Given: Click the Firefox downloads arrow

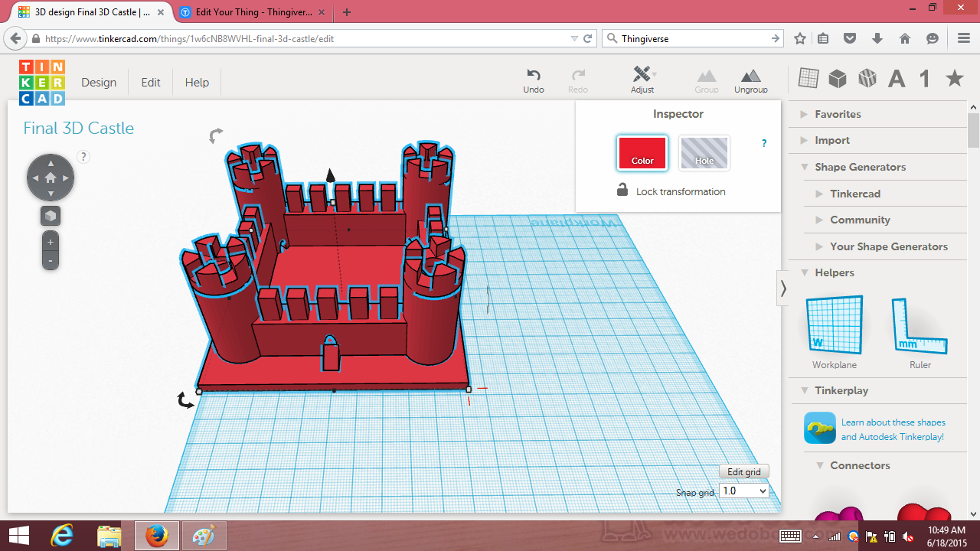Looking at the screenshot, I should [877, 38].
